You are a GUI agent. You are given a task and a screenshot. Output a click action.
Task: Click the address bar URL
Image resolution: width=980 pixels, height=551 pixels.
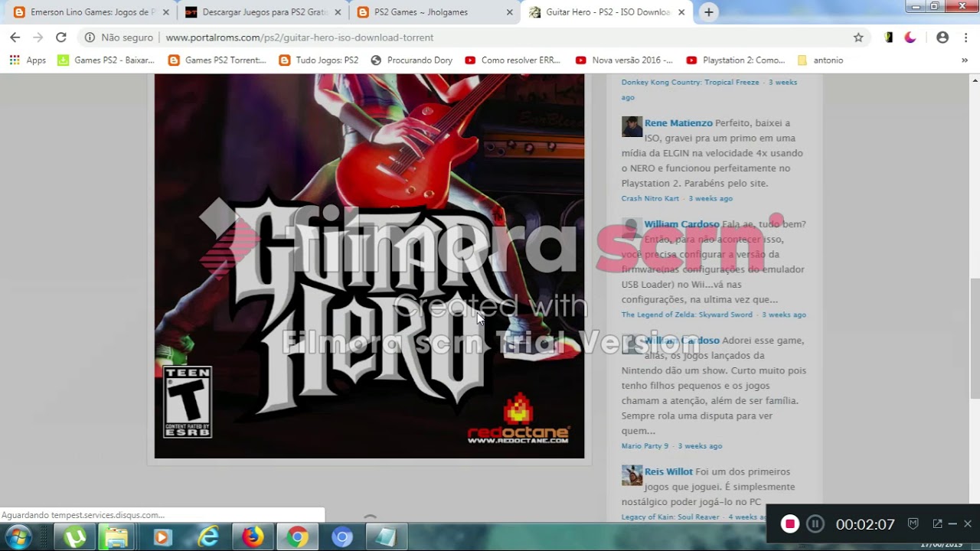pyautogui.click(x=299, y=37)
